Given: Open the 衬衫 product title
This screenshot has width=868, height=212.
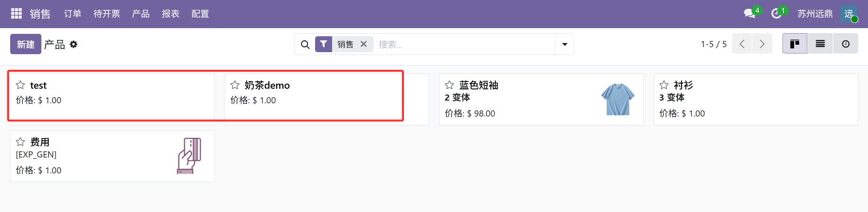Looking at the screenshot, I should click(x=683, y=85).
